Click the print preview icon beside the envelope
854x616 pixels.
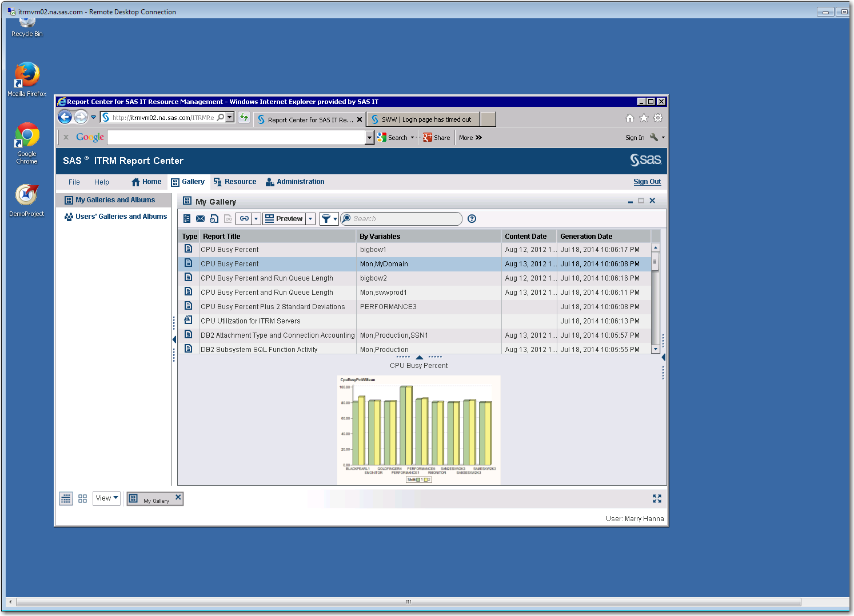(x=214, y=218)
